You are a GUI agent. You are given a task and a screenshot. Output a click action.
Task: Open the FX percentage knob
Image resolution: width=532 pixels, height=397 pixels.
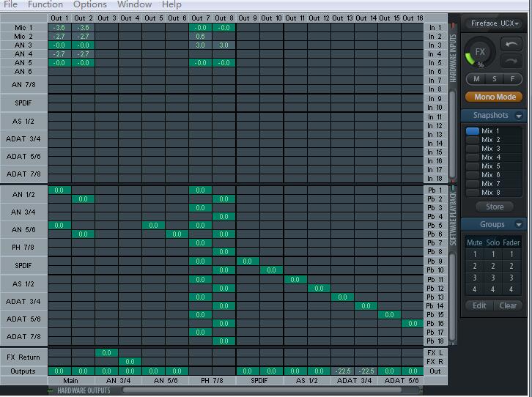(x=480, y=52)
